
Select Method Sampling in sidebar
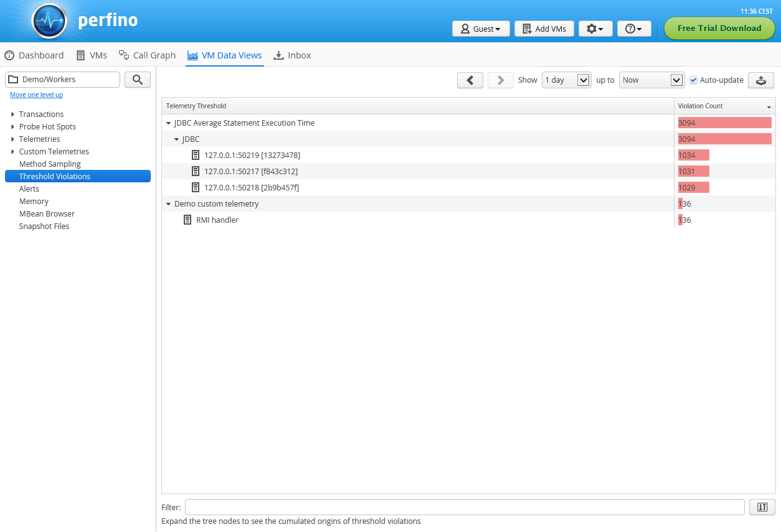click(50, 164)
